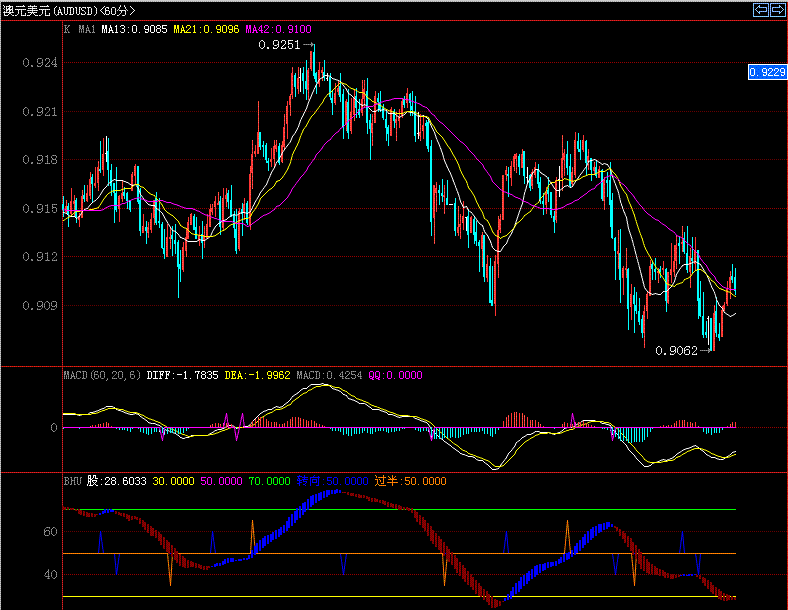Click the 0.9251 high price marker

click(x=278, y=45)
